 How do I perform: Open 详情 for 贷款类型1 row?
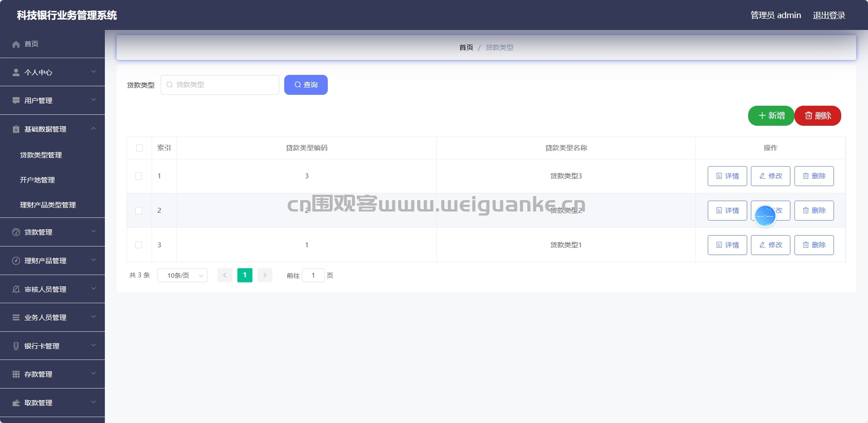(727, 245)
